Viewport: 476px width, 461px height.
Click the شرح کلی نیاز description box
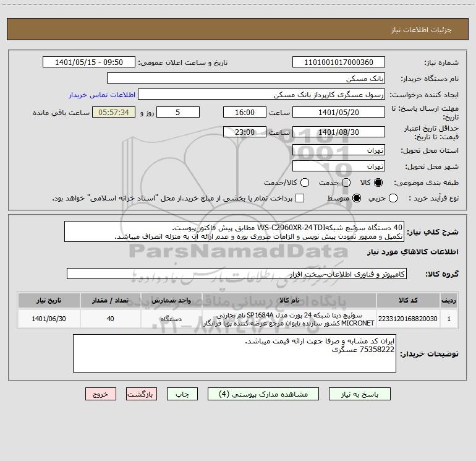click(234, 231)
